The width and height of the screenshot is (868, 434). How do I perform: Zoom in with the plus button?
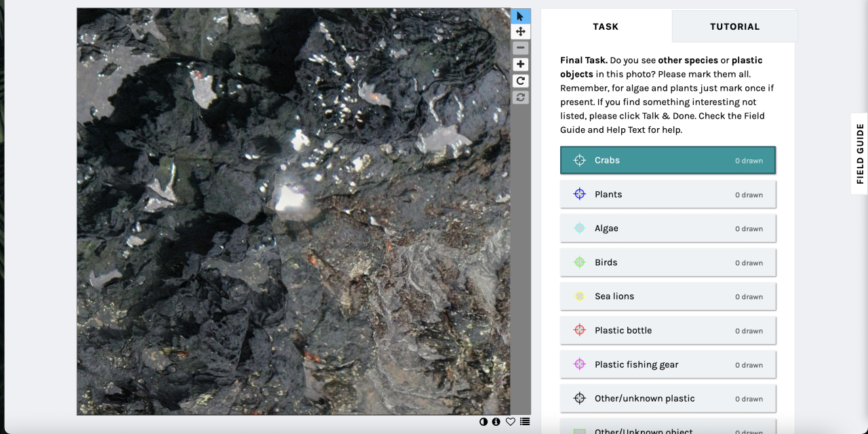click(x=520, y=64)
